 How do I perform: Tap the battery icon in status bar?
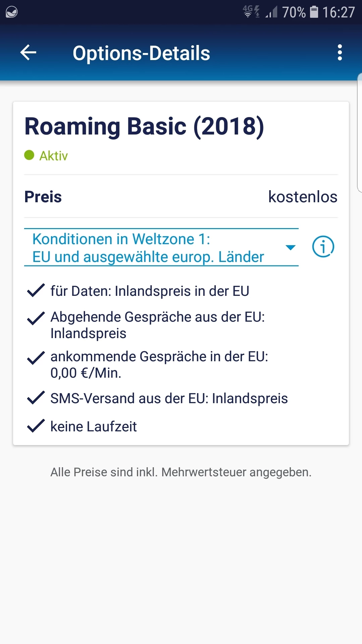point(314,12)
